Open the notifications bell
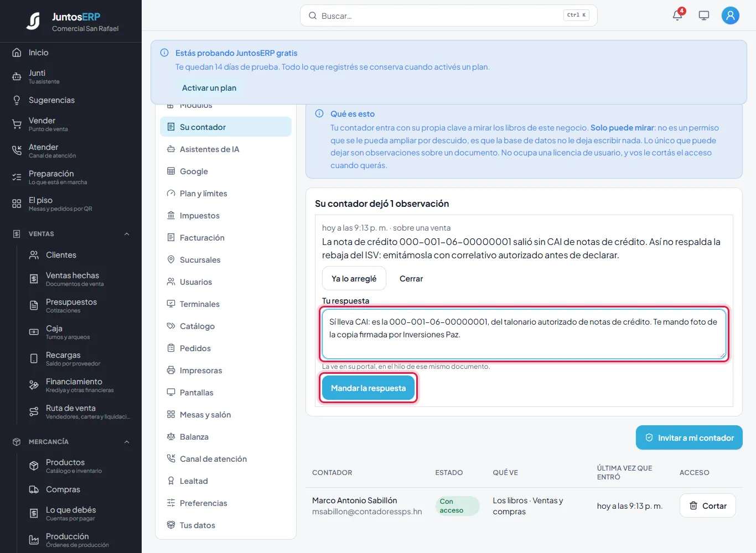Viewport: 756px width, 553px height. pyautogui.click(x=677, y=15)
